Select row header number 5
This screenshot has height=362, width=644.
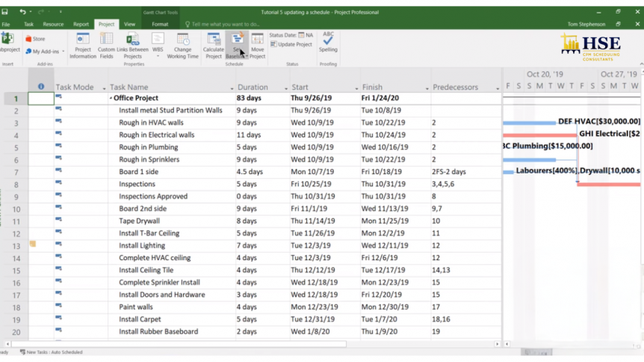click(x=16, y=147)
